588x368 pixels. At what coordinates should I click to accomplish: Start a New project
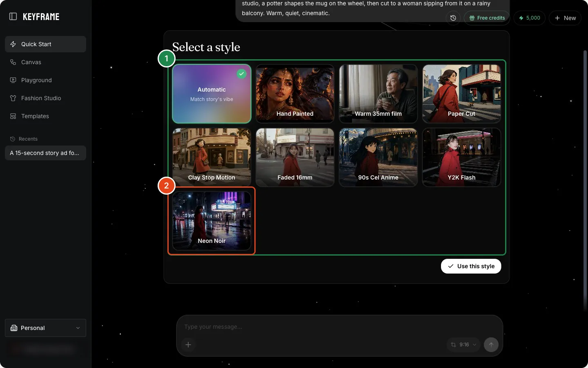(565, 18)
